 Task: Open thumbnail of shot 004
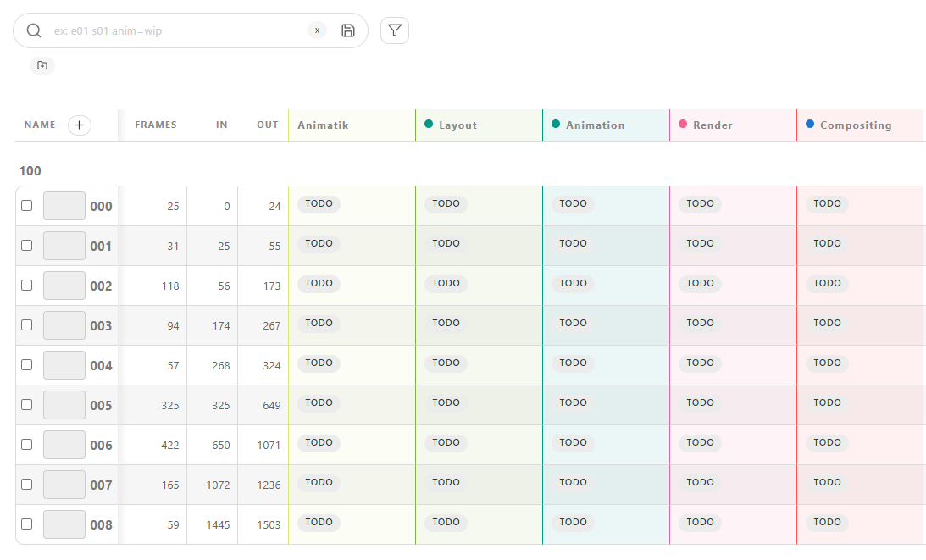[64, 365]
